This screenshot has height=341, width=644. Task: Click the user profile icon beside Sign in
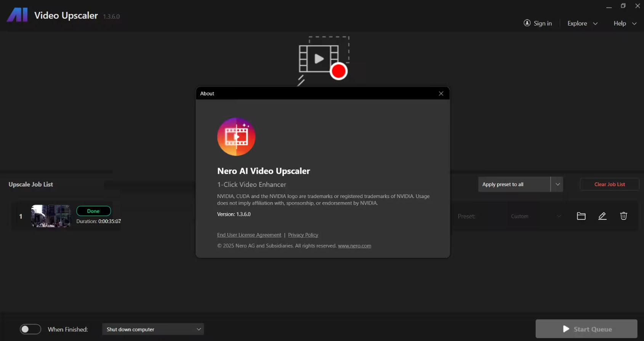pyautogui.click(x=527, y=23)
